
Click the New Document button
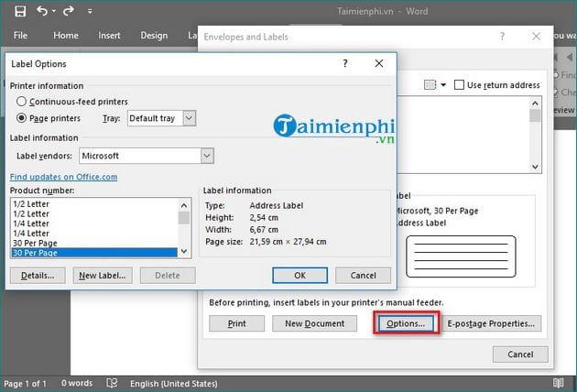pos(315,323)
